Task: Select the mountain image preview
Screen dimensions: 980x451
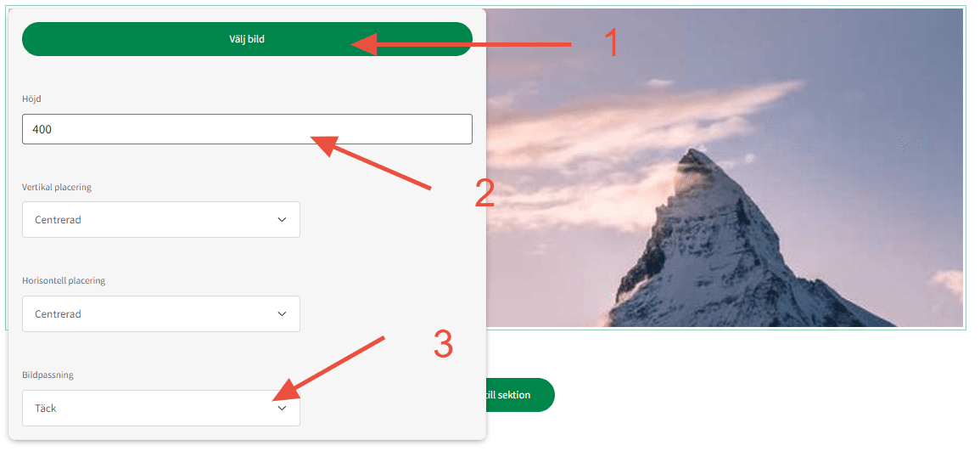Action: pyautogui.click(x=725, y=167)
